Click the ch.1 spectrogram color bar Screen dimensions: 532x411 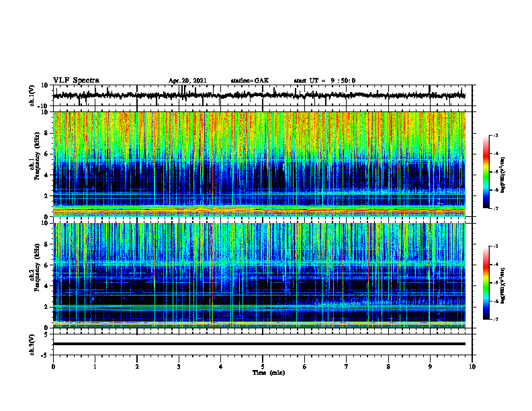[486, 172]
